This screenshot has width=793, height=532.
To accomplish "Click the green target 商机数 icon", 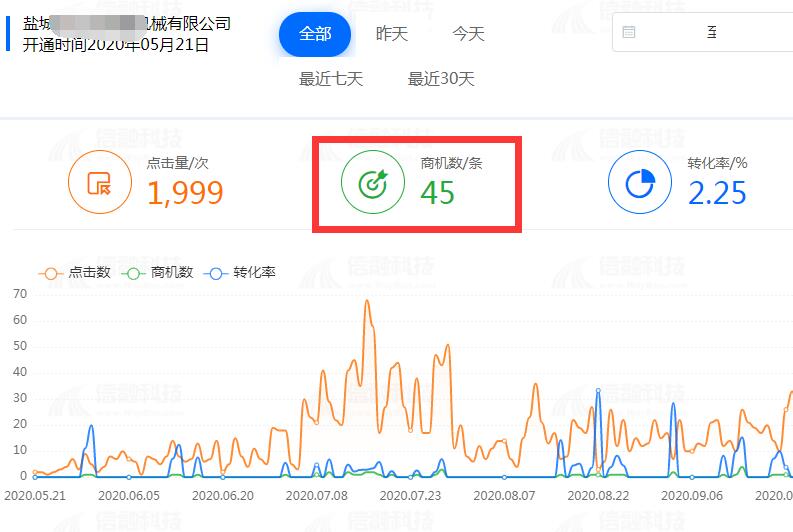I will (372, 183).
